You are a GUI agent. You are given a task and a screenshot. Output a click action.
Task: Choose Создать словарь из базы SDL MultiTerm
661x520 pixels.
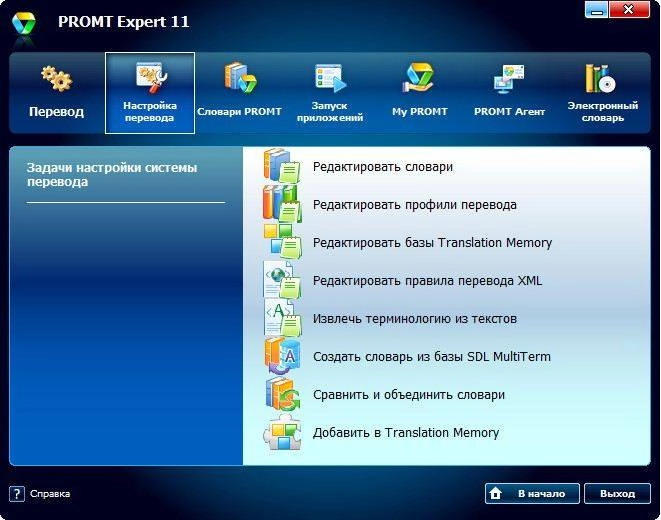pyautogui.click(x=432, y=356)
